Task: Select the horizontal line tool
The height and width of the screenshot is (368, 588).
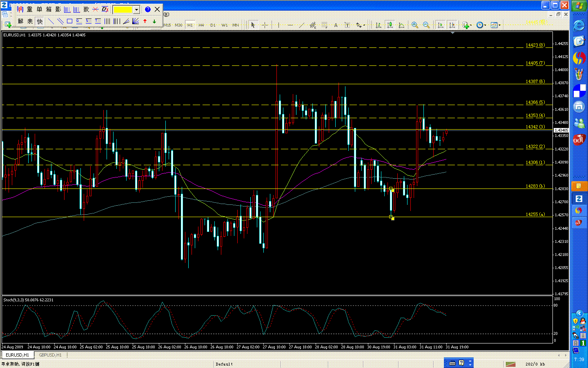Action: [290, 25]
